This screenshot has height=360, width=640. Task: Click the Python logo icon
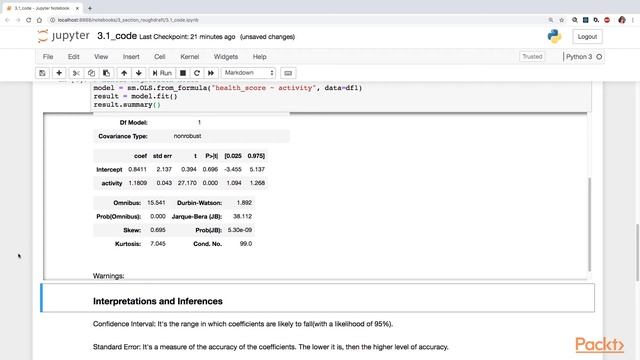[x=554, y=36]
